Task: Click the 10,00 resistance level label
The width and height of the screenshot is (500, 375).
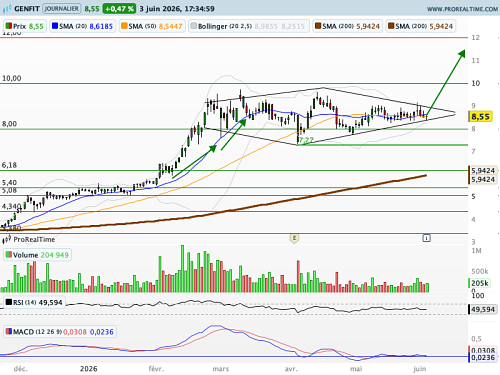Action: click(12, 78)
